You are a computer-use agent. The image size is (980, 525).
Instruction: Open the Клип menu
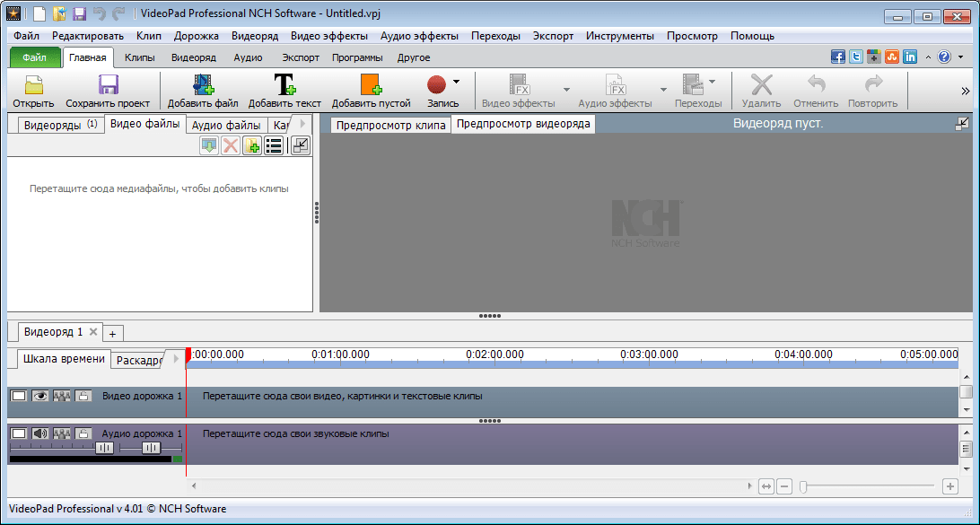[x=149, y=36]
